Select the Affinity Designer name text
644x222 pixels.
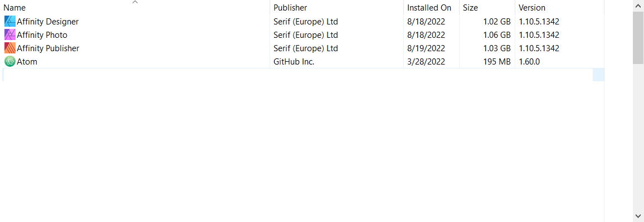tap(48, 21)
